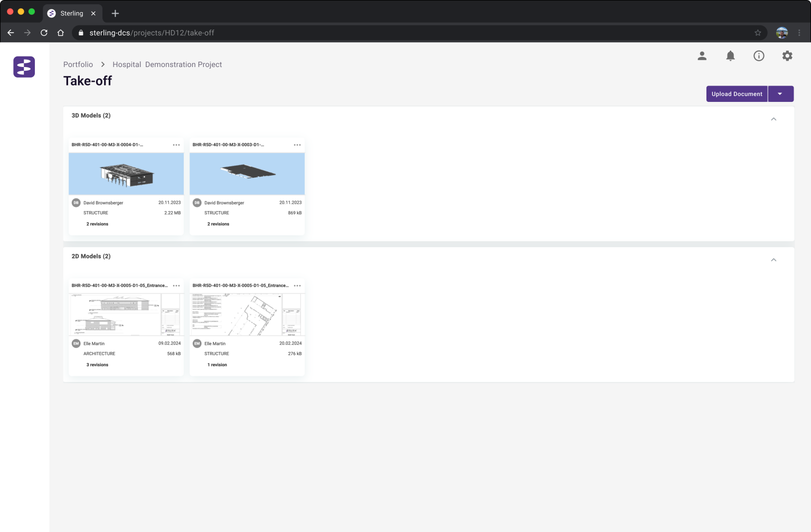Open the BHR-R5D-401-00-M3-X-0004 model thumbnail
Image resolution: width=811 pixels, height=532 pixels.
click(x=126, y=174)
